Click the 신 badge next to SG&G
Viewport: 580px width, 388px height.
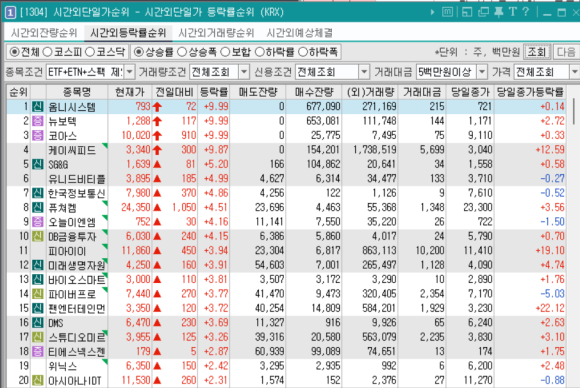[x=38, y=164]
